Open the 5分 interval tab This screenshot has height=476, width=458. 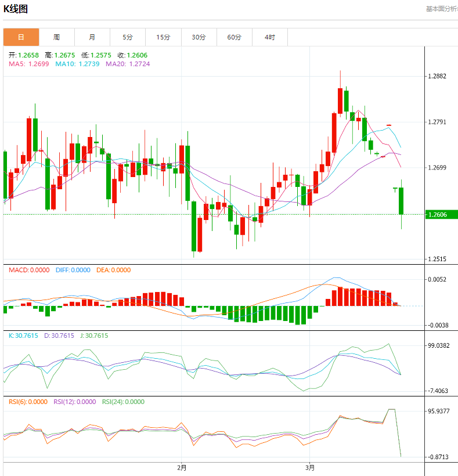click(128, 37)
